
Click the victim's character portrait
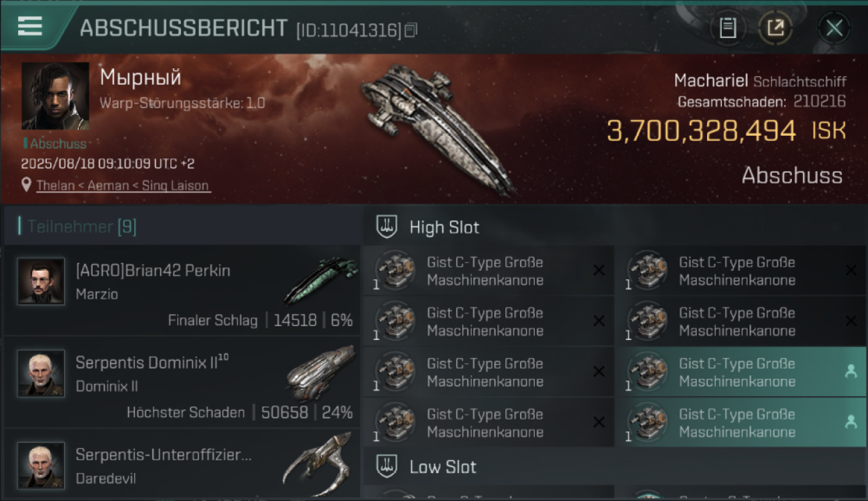pyautogui.click(x=55, y=96)
